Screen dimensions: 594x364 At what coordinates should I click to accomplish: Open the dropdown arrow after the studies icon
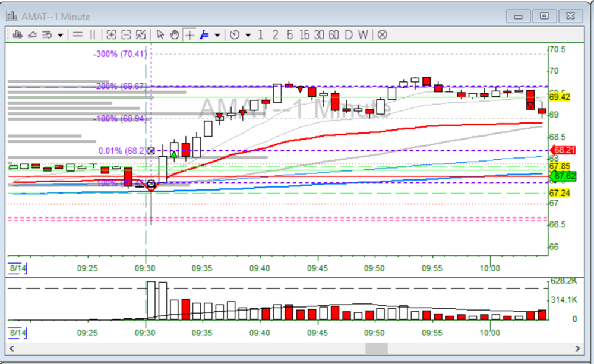60,35
